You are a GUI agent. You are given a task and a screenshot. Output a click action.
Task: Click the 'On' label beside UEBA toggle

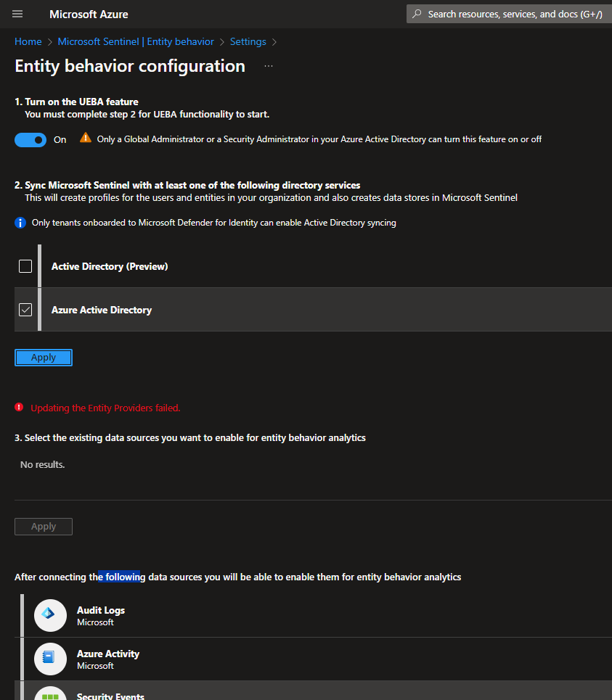pyautogui.click(x=60, y=140)
